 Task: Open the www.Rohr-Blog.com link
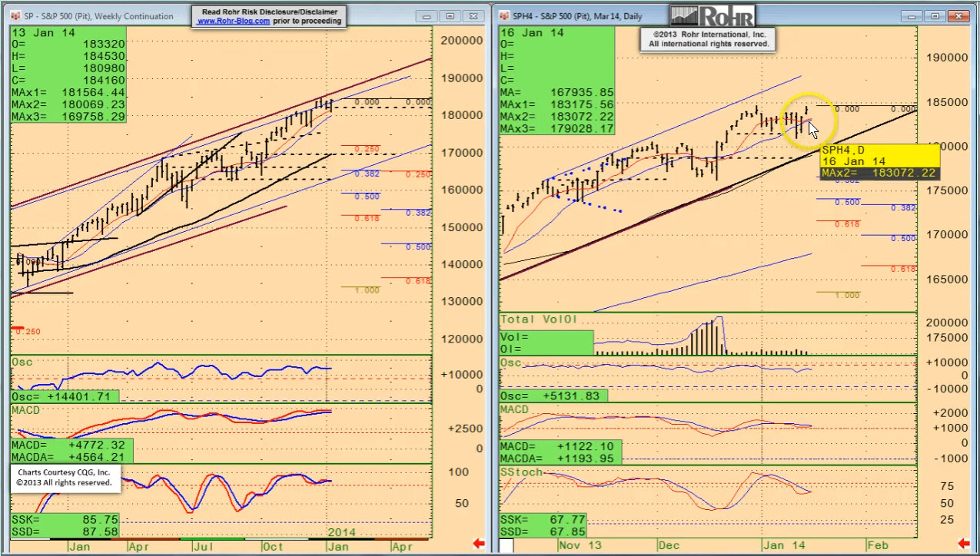234,22
